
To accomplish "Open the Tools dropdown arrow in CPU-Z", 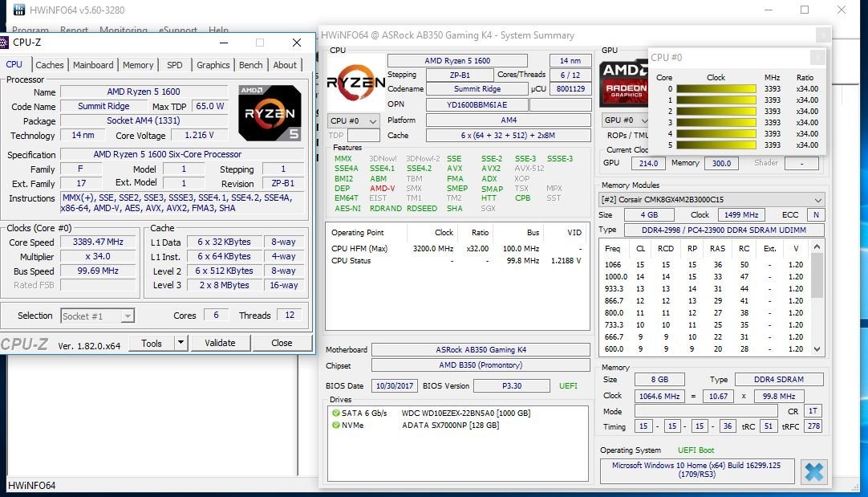I will [180, 343].
